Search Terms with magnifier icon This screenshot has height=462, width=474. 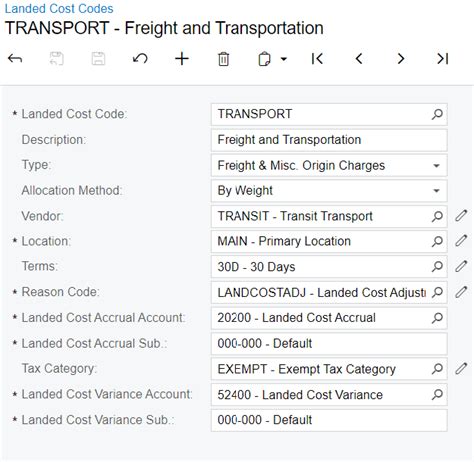[437, 267]
